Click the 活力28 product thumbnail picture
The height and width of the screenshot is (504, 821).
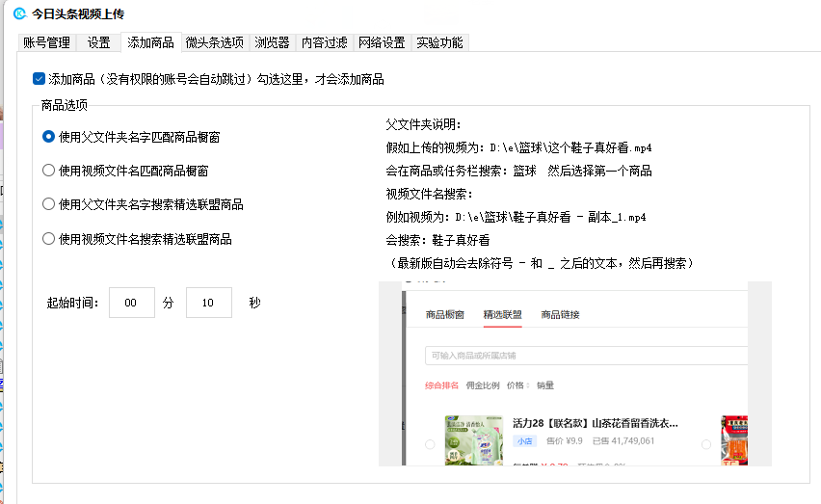point(473,440)
